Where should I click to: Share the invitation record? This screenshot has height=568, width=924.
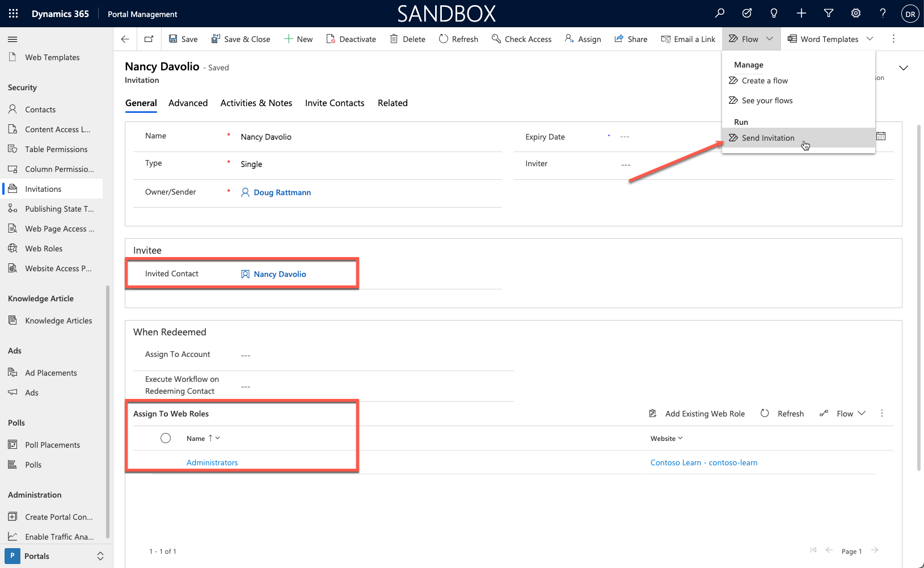click(631, 39)
